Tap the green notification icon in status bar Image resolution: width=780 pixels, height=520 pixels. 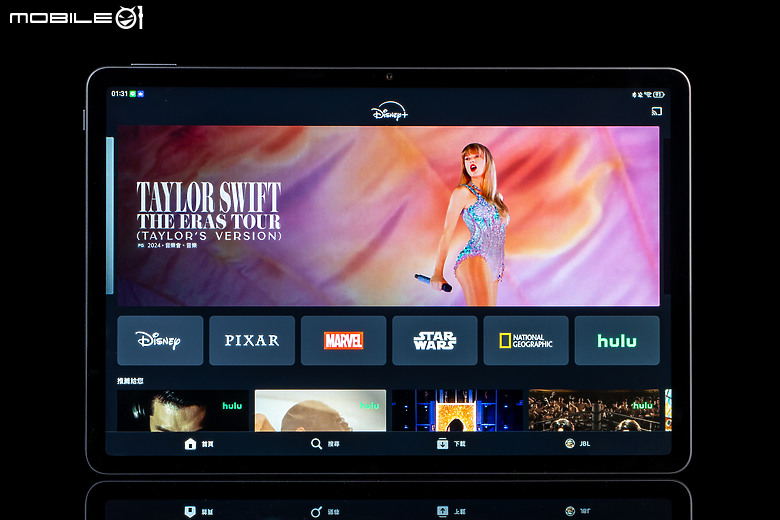(x=133, y=94)
